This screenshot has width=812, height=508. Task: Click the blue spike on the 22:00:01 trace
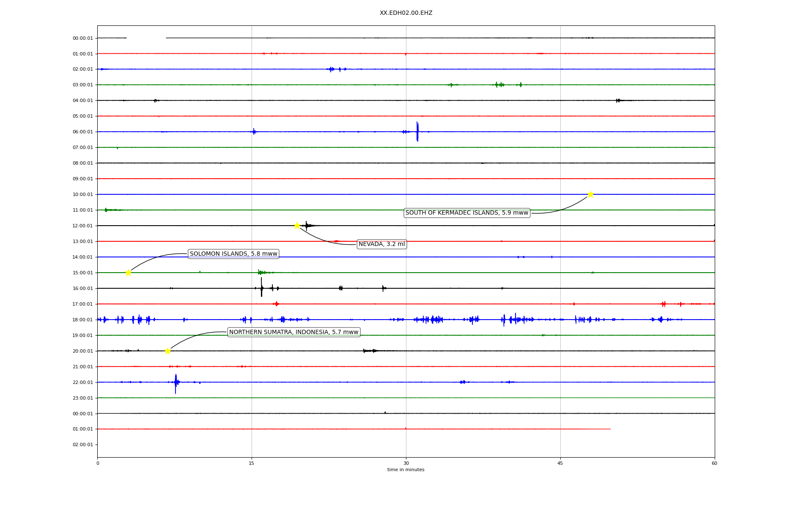[176, 383]
